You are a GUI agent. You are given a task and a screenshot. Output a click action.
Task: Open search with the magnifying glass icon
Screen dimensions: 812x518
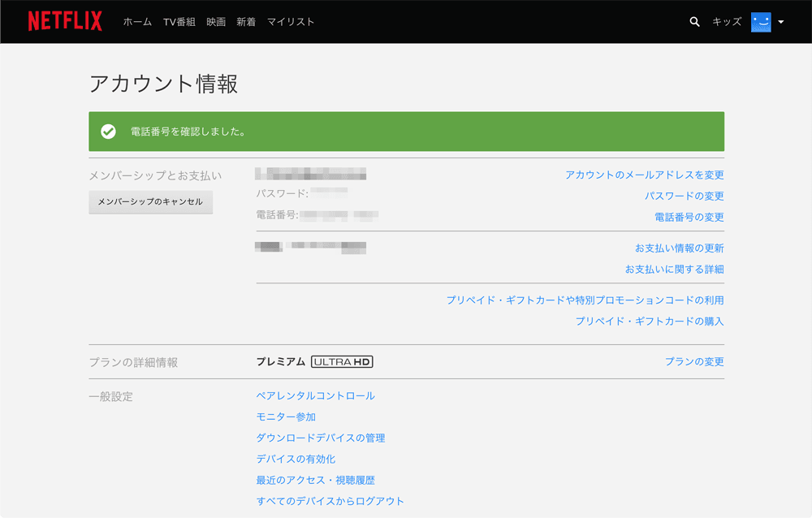point(694,22)
